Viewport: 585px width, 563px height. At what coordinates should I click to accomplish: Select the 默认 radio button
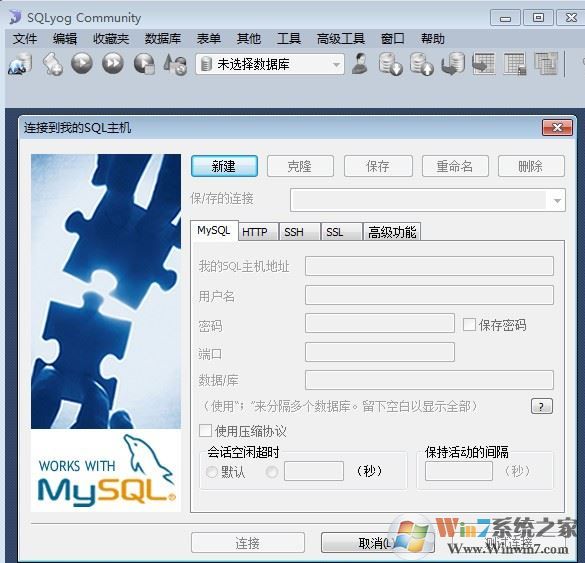click(x=212, y=472)
